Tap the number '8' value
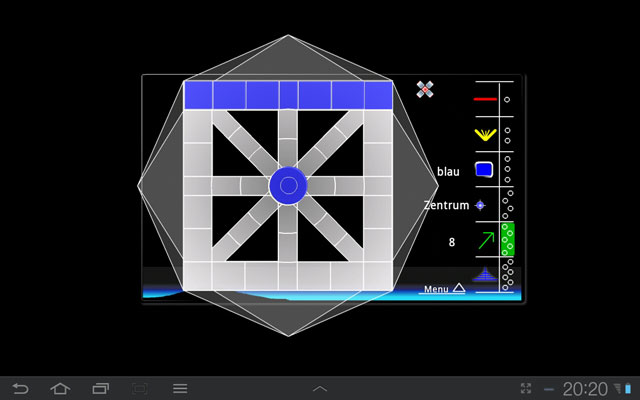The height and width of the screenshot is (400, 640). tap(451, 242)
